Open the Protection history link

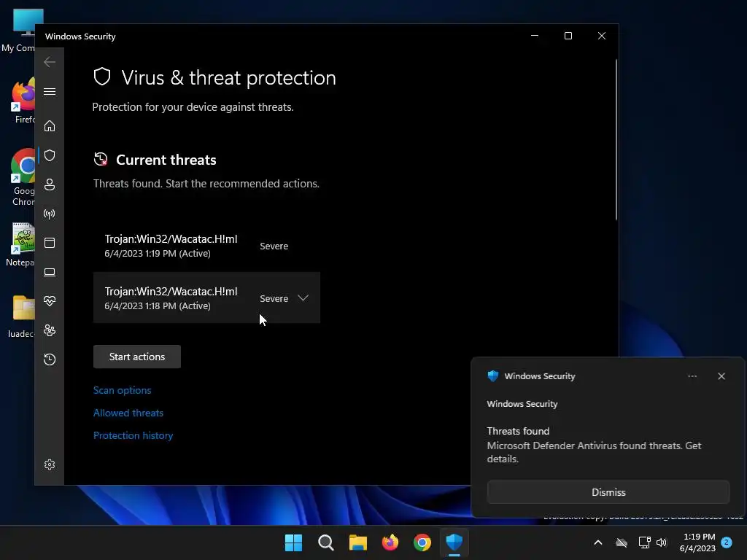point(133,435)
